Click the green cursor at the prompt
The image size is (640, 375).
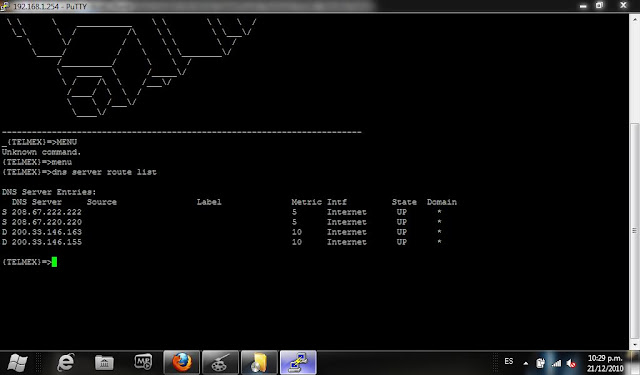tap(54, 262)
